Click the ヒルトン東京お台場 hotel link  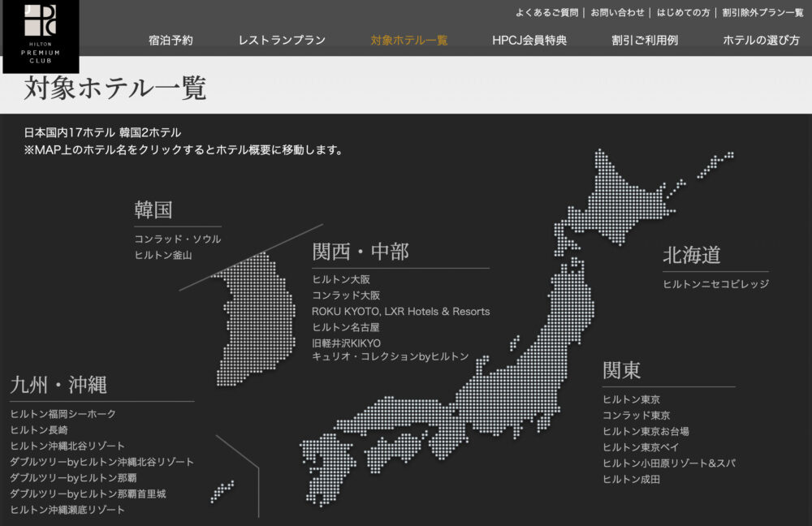646,432
